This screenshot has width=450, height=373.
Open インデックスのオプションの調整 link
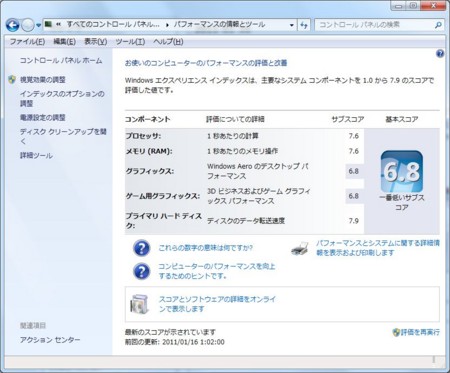click(x=62, y=99)
